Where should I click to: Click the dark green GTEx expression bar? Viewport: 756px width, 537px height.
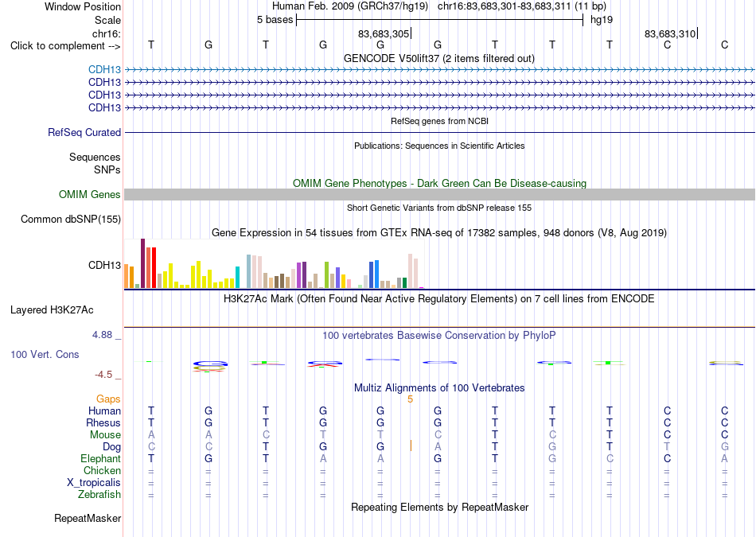pos(404,283)
